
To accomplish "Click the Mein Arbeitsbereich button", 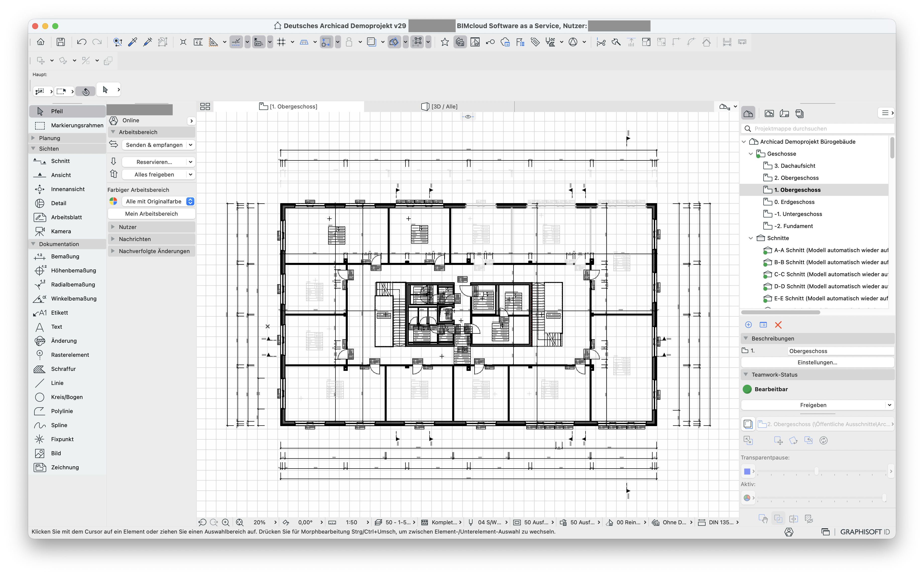I will click(x=152, y=214).
